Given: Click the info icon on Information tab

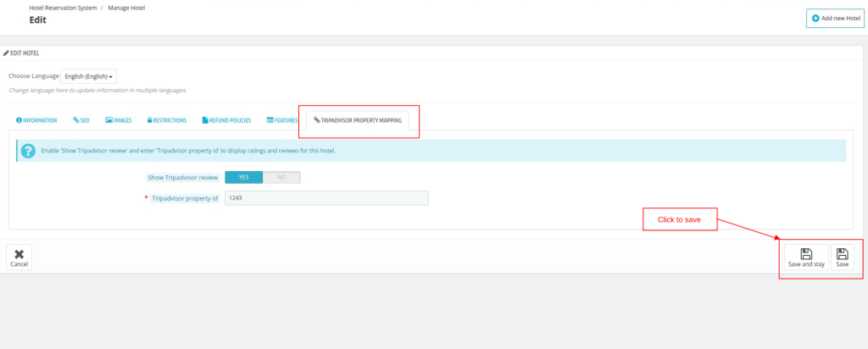Looking at the screenshot, I should [19, 120].
